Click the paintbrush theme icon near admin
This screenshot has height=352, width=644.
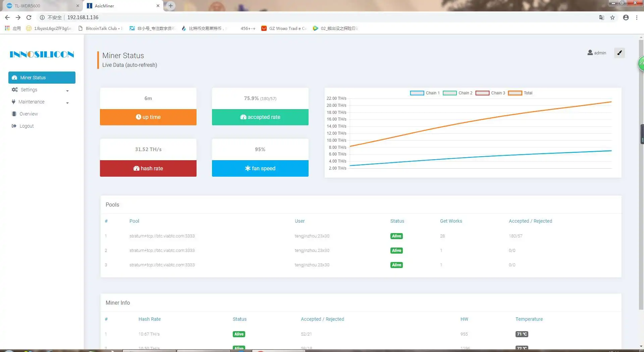click(x=619, y=53)
